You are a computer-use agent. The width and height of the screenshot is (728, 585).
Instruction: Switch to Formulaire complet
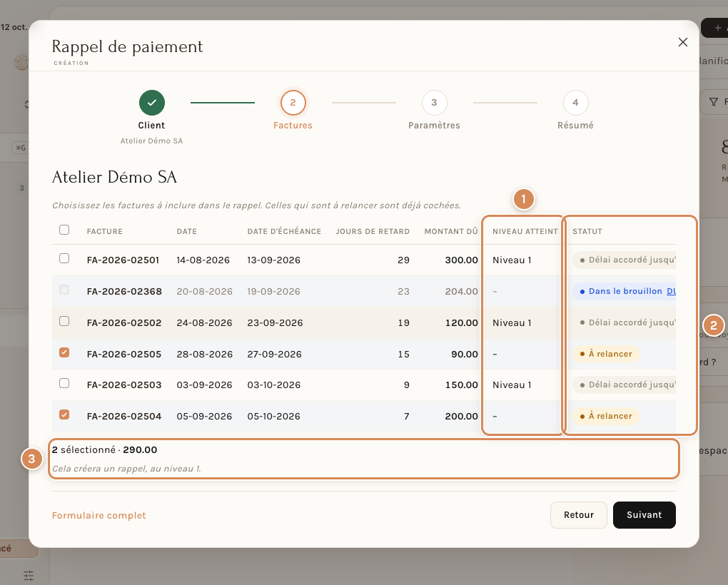click(99, 515)
